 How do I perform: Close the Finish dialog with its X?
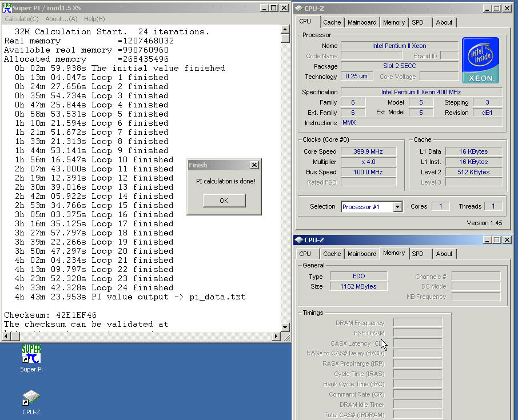pos(254,165)
